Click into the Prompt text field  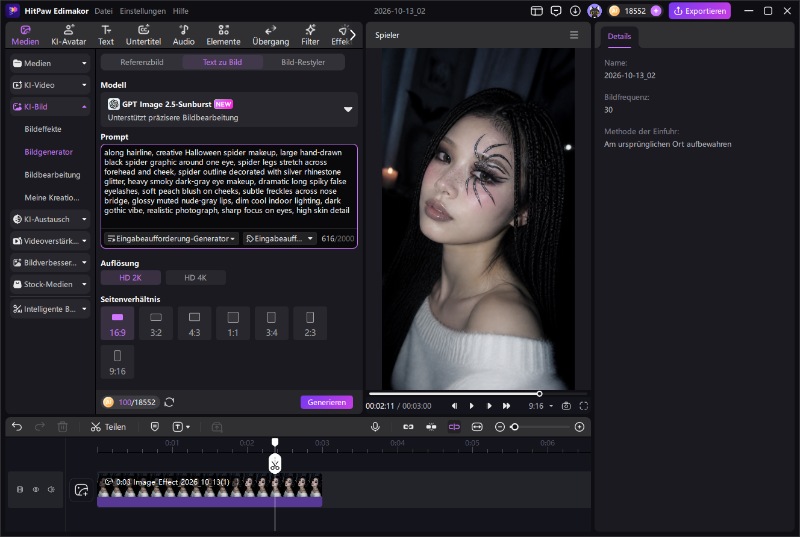(229, 187)
